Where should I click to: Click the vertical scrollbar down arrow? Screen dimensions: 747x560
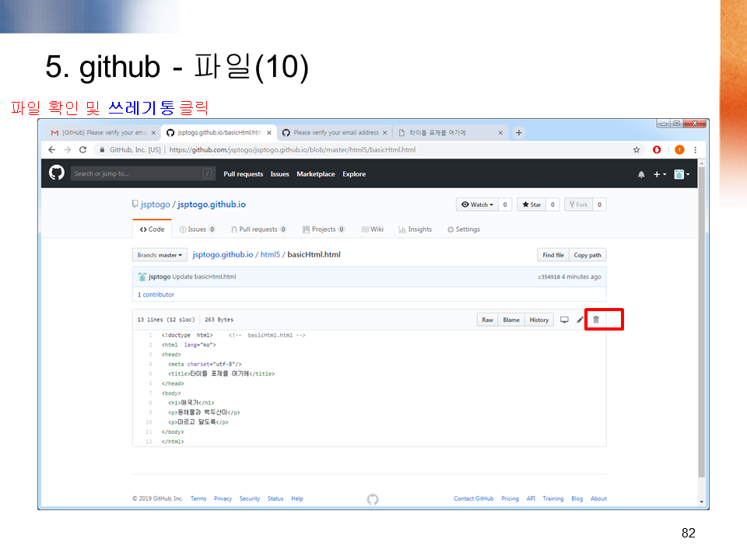tap(701, 502)
